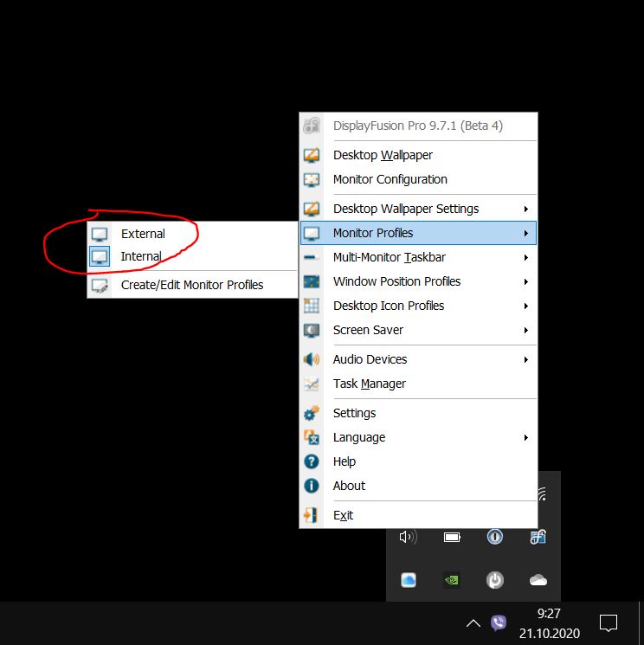This screenshot has width=644, height=645.
Task: Click the About info icon
Action: point(312,486)
